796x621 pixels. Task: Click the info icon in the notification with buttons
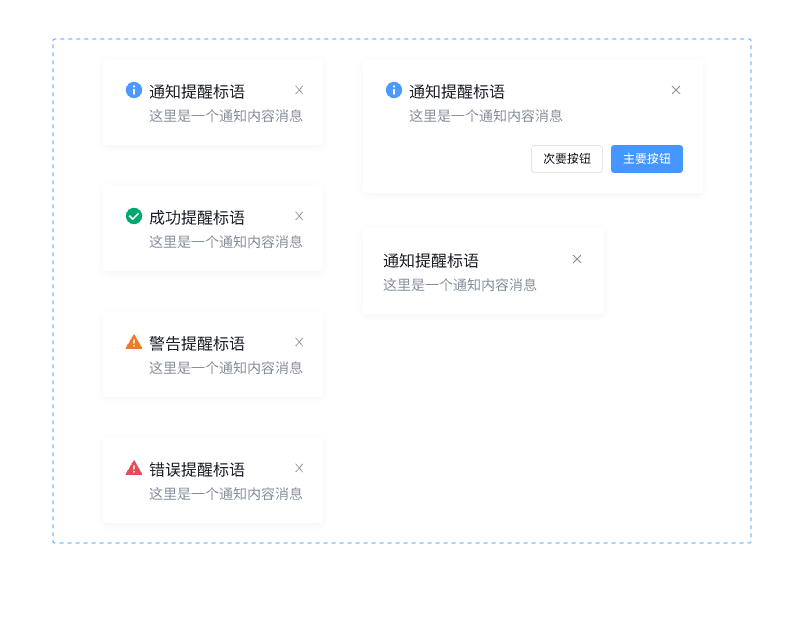pyautogui.click(x=394, y=90)
